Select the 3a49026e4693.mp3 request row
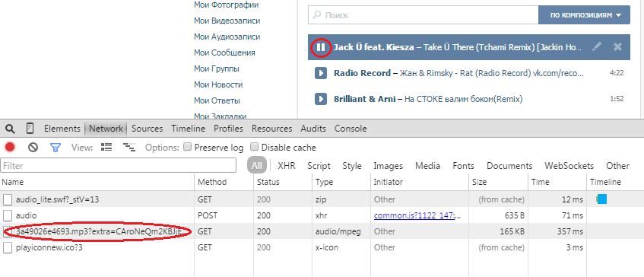Screen dimensions: 644x277 point(322,231)
